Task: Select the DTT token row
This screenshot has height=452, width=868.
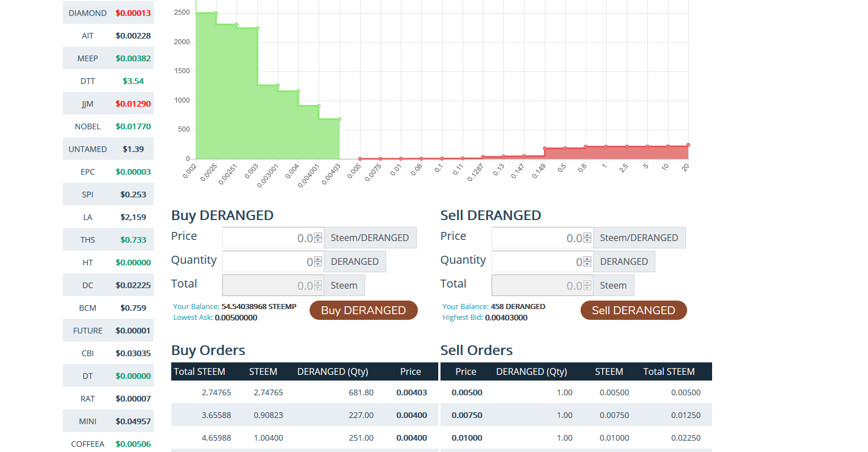Action: 108,81
